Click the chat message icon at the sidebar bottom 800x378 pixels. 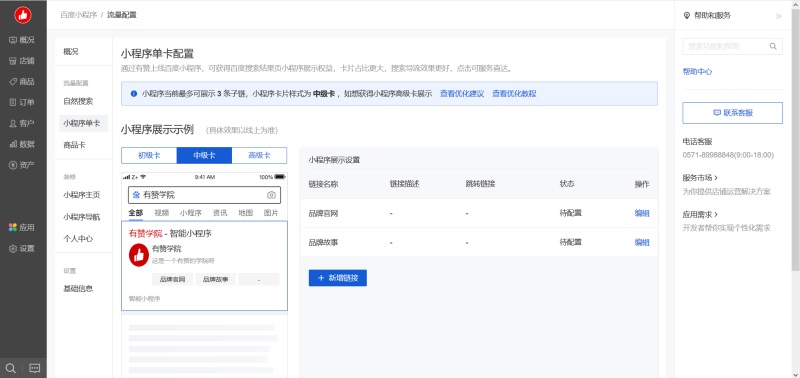35,368
